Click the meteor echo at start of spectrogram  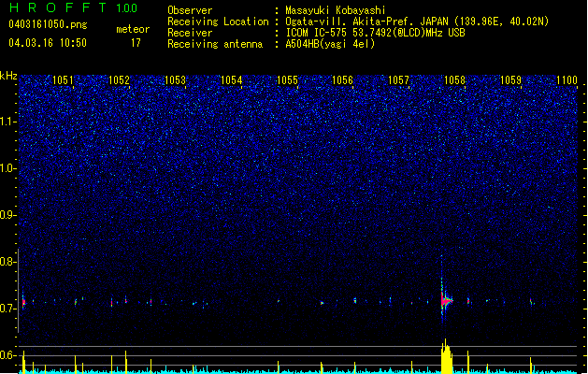tap(23, 301)
